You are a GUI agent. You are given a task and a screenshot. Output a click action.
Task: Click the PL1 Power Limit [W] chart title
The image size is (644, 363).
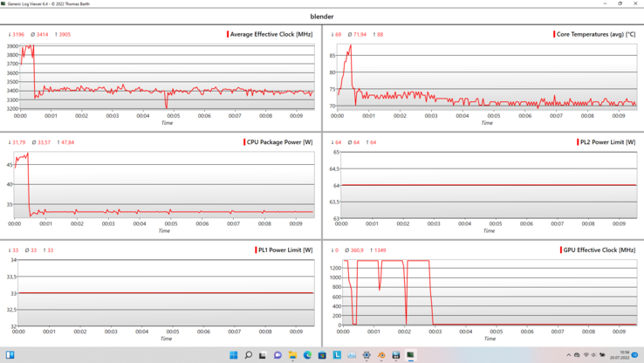[x=284, y=250]
